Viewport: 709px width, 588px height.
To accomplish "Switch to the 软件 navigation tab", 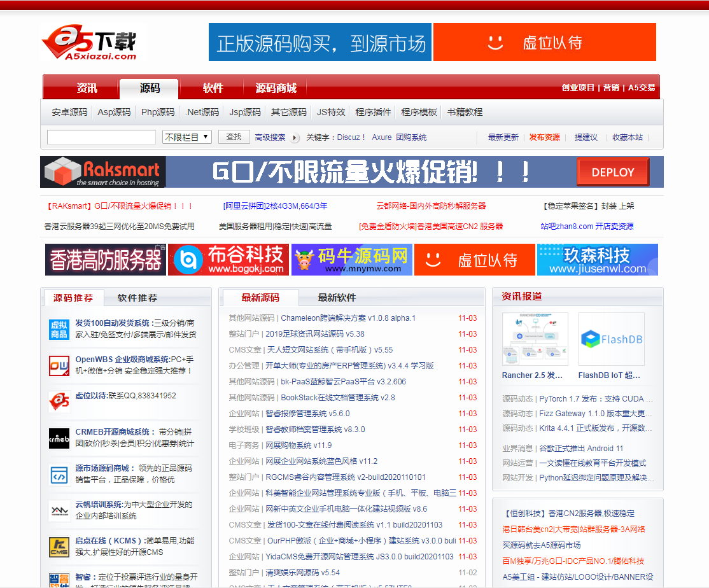I will coord(213,88).
